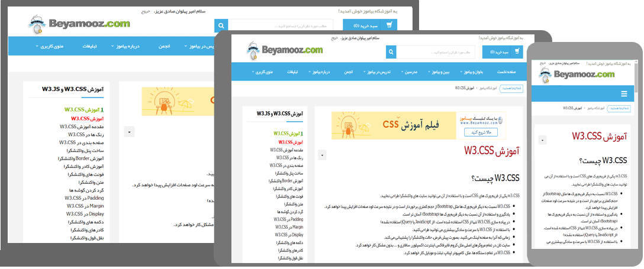Open گرد کردن گوشه ها in desktop sidebar
Screen dimensions: 644x269
click(88, 190)
